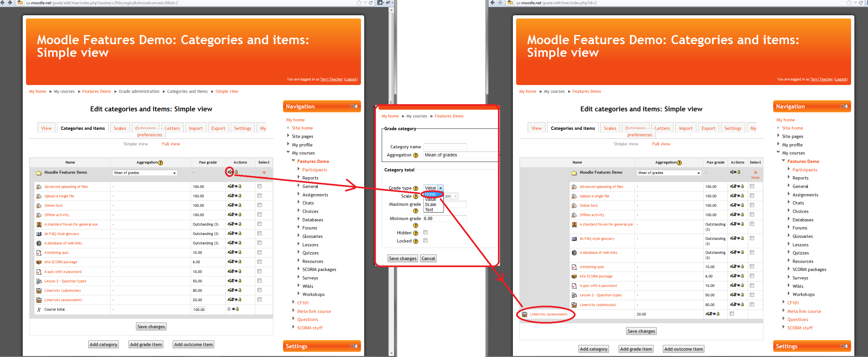
Task: Click lock icon for Limericks (submission), left window
Action: [x=240, y=290]
